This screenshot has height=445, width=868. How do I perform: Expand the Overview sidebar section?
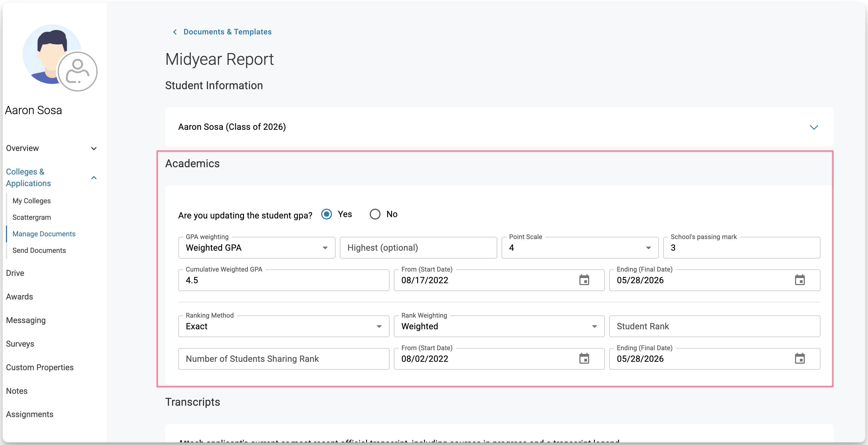coord(94,149)
